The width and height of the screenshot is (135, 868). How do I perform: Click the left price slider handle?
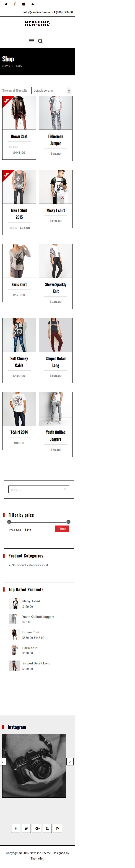click(x=9, y=522)
